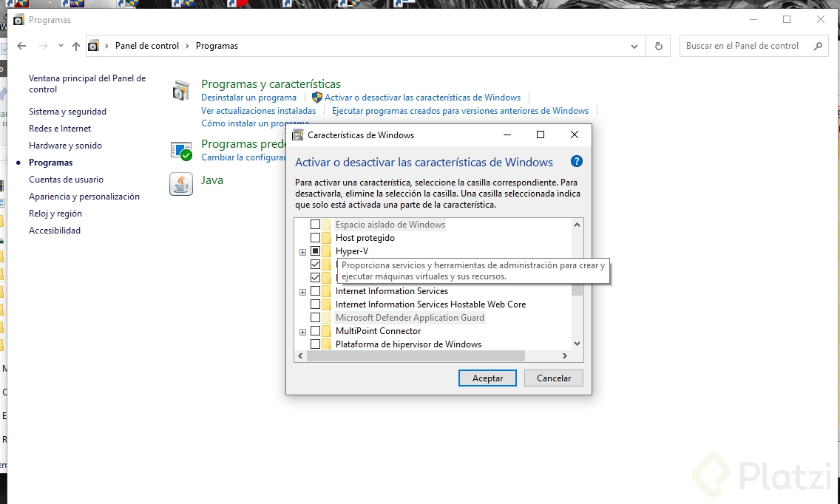
Task: Click the Control Panel icon in the address bar
Action: (93, 46)
